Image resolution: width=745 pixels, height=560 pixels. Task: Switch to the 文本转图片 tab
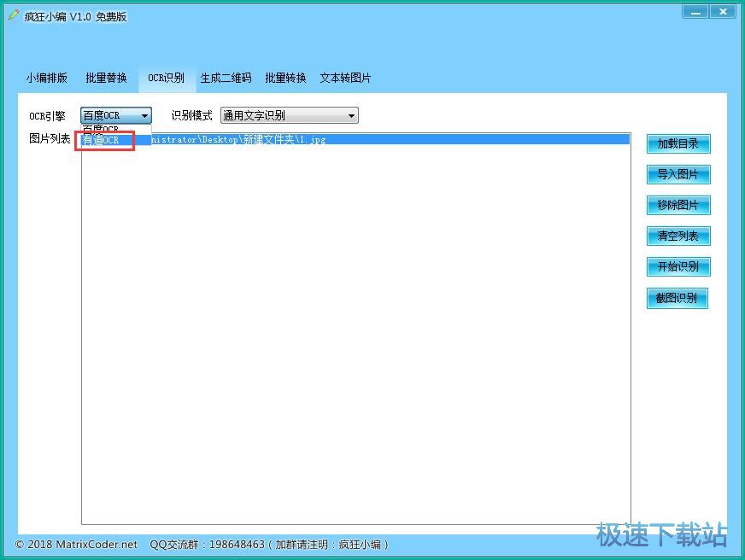[x=345, y=78]
